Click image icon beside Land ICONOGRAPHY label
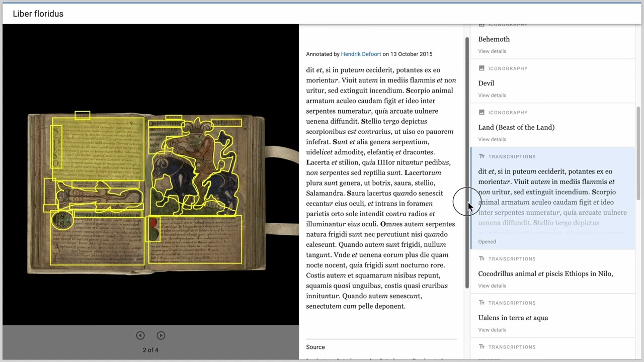 [481, 113]
